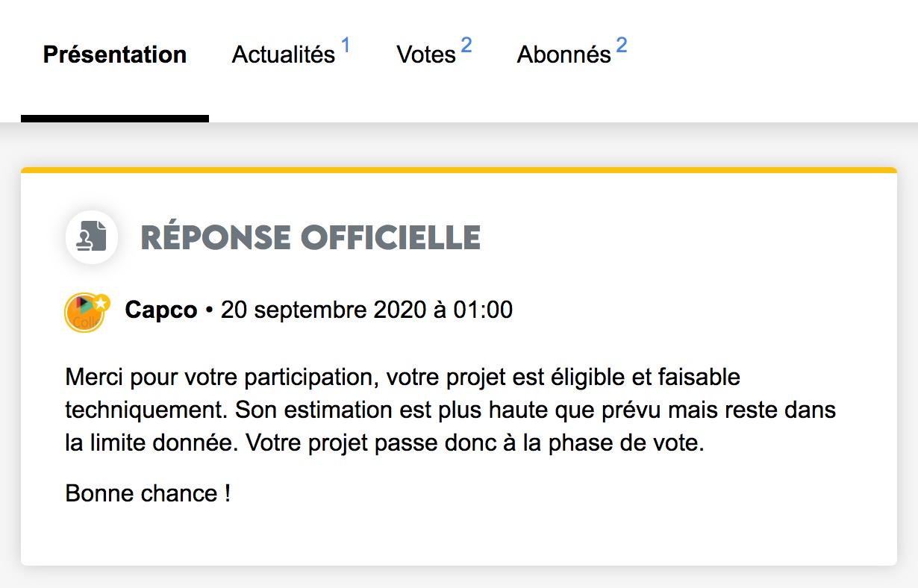Click the line starting Merci pour votre participation
This screenshot has width=918, height=588.
tap(403, 377)
